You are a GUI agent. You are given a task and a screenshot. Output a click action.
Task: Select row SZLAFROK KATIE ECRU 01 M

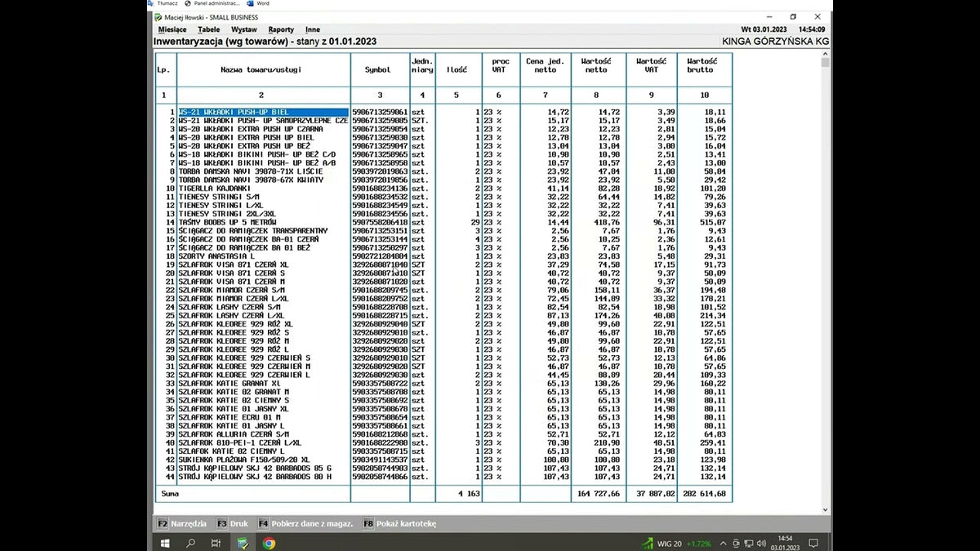[443, 417]
